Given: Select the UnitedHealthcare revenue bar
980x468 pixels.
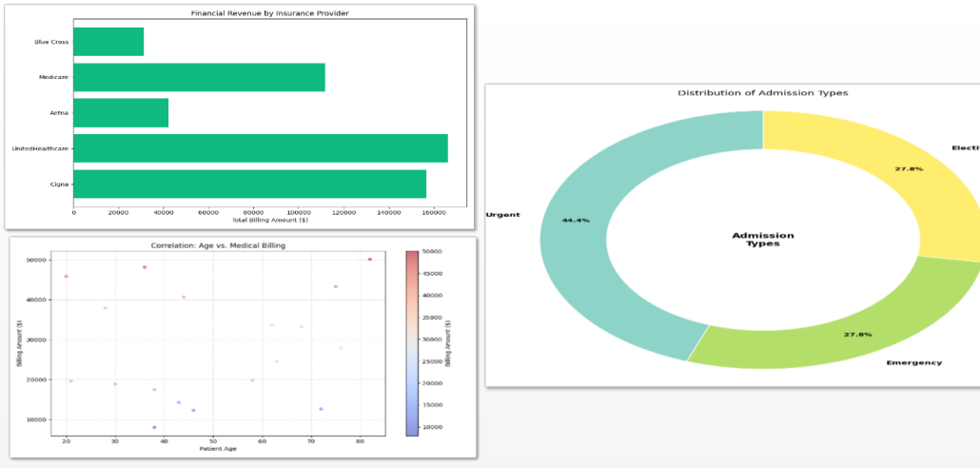Looking at the screenshot, I should pyautogui.click(x=260, y=148).
